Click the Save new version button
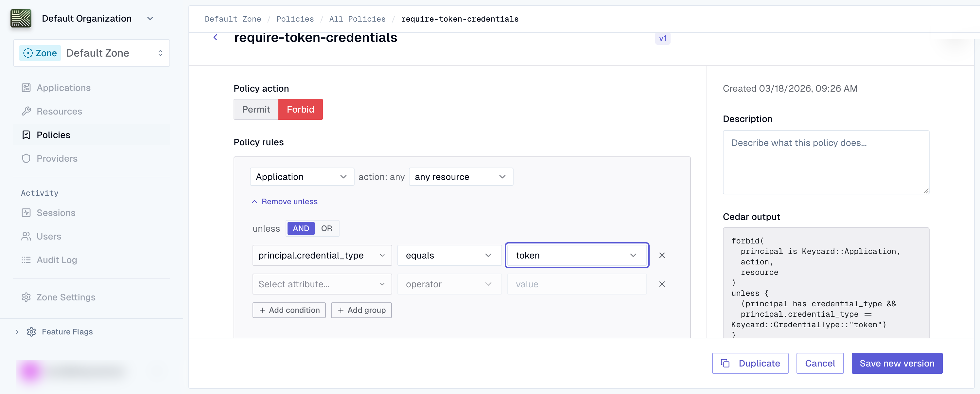980x394 pixels. [897, 363]
